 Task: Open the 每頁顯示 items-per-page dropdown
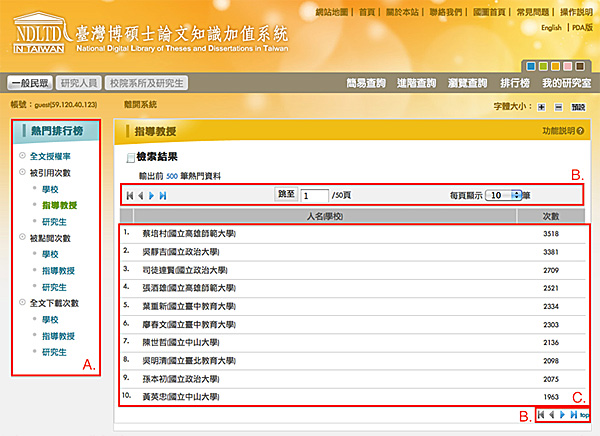pos(503,195)
